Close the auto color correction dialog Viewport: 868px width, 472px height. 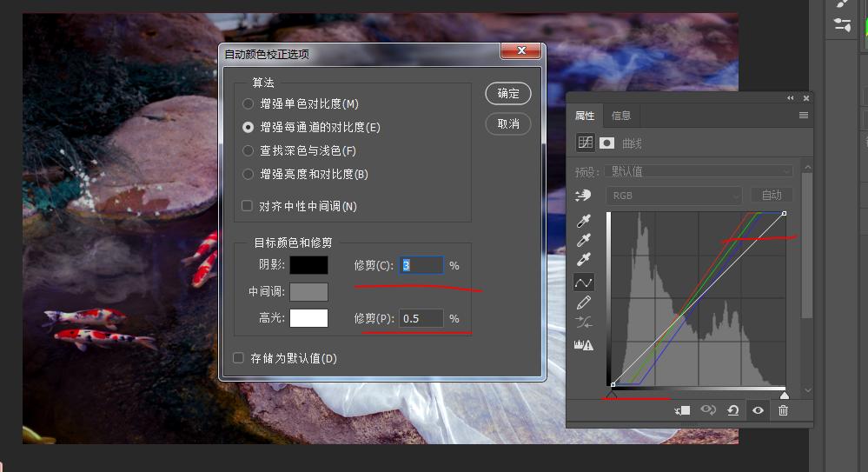click(521, 50)
